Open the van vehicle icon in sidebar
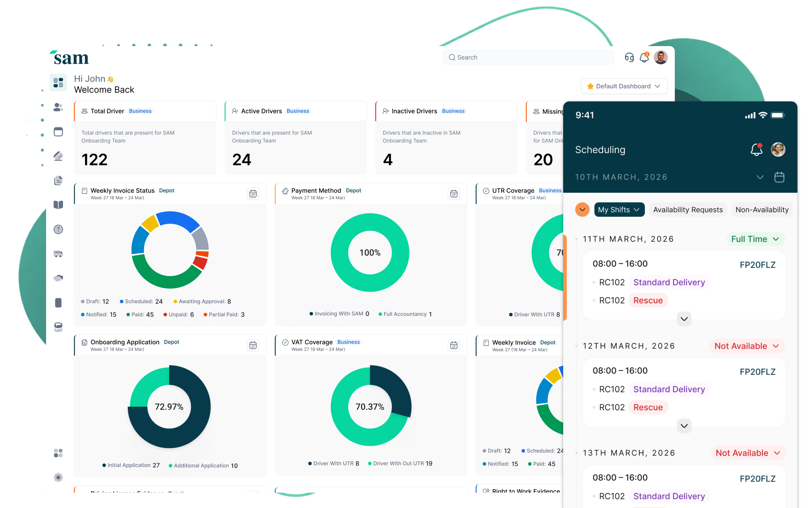 58,254
